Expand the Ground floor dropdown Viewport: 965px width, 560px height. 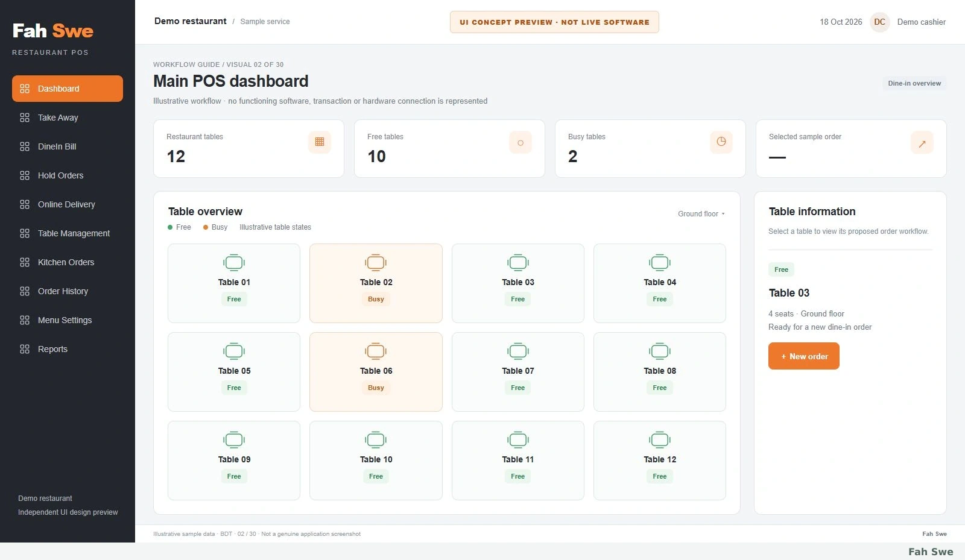[x=701, y=214]
